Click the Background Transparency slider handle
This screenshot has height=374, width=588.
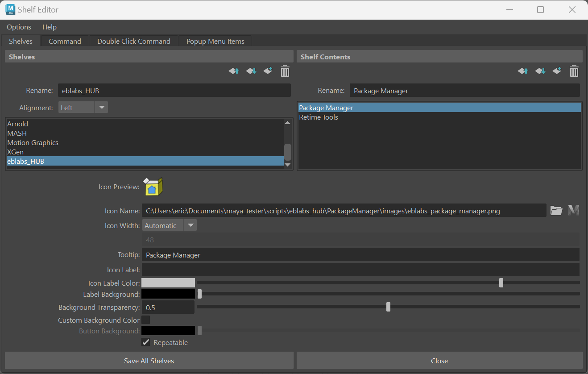(388, 307)
